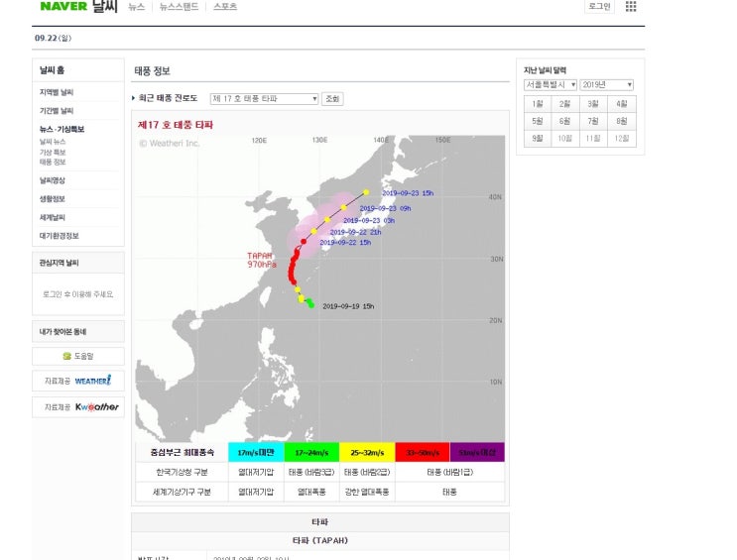Select 8월 in the past weather calendar
This screenshot has height=560, width=737.
pos(622,121)
